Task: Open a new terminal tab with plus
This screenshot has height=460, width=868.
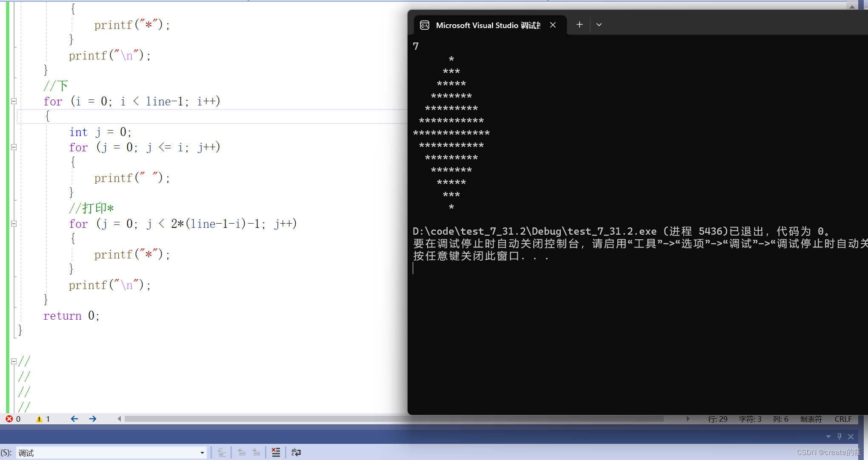Action: coord(580,25)
